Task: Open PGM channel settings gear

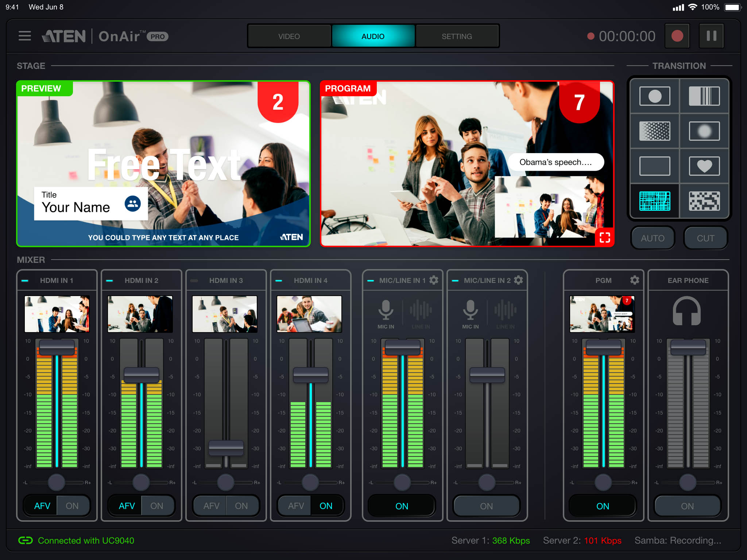Action: click(x=634, y=280)
